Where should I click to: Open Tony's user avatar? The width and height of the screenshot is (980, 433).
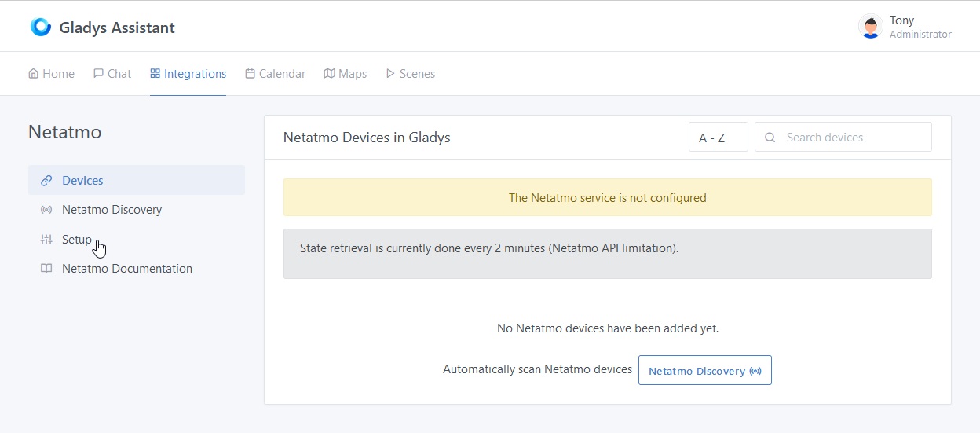pyautogui.click(x=871, y=27)
